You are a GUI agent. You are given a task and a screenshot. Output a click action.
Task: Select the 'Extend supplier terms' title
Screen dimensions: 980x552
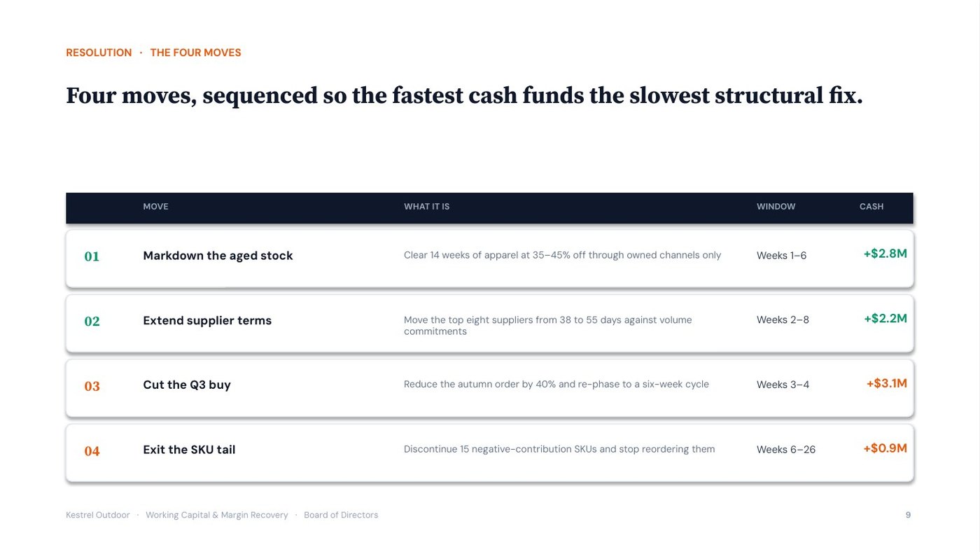pyautogui.click(x=207, y=320)
